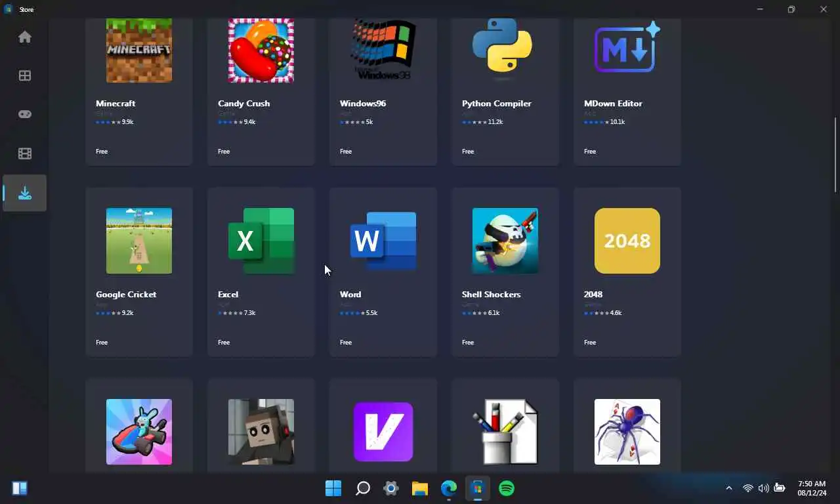Image resolution: width=840 pixels, height=504 pixels.
Task: Click the Free price on Google Cricket
Action: coord(102,343)
